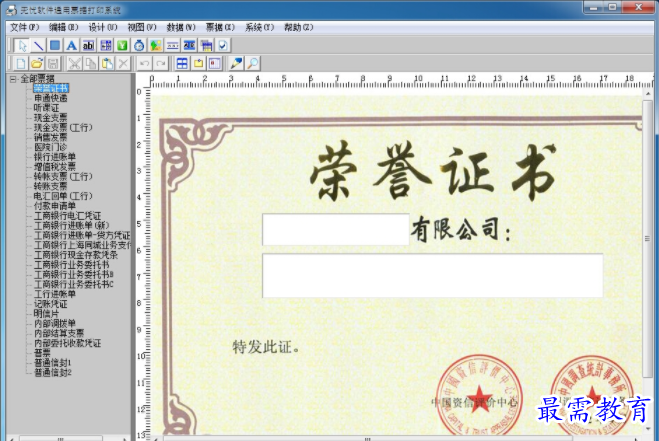659x441 pixels.
Task: Select 医院门诊 in the tree
Action: pos(50,147)
